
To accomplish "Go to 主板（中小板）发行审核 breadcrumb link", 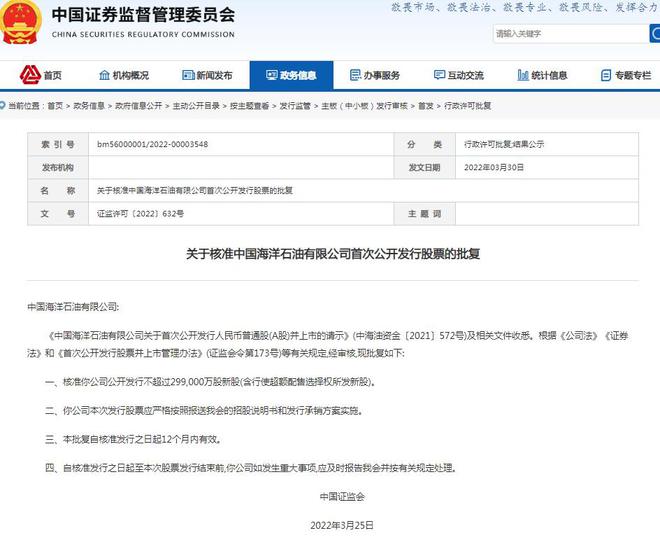I will coord(365,106).
